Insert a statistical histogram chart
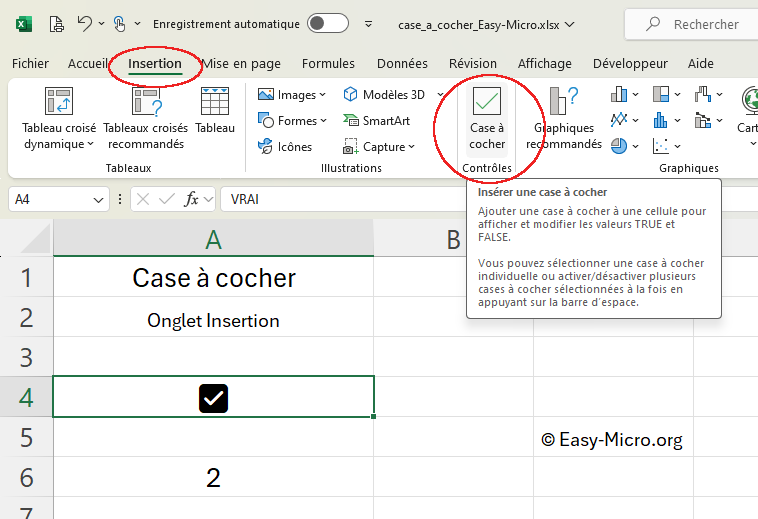The image size is (758, 519). coord(660,119)
